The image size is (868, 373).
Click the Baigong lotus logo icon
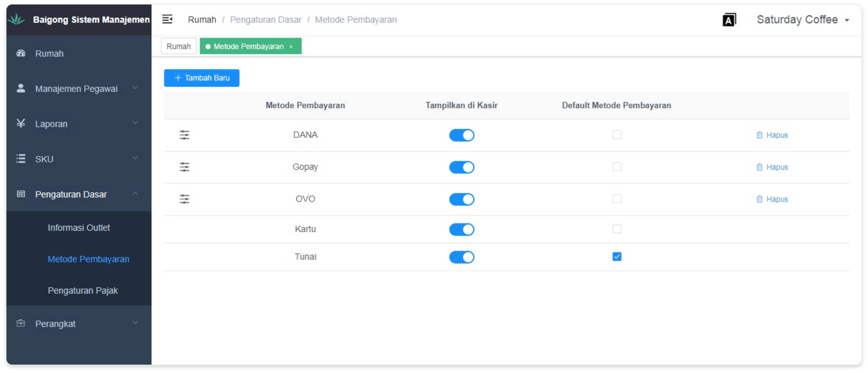tap(16, 20)
